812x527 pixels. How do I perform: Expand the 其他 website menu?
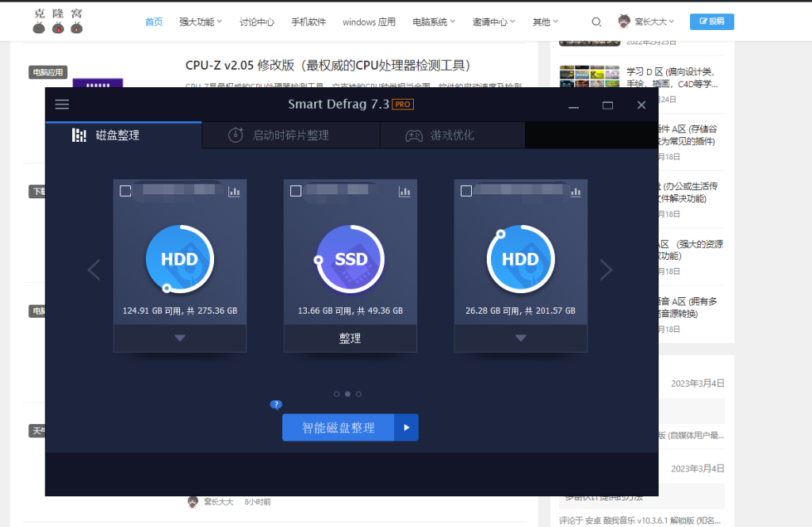click(546, 21)
